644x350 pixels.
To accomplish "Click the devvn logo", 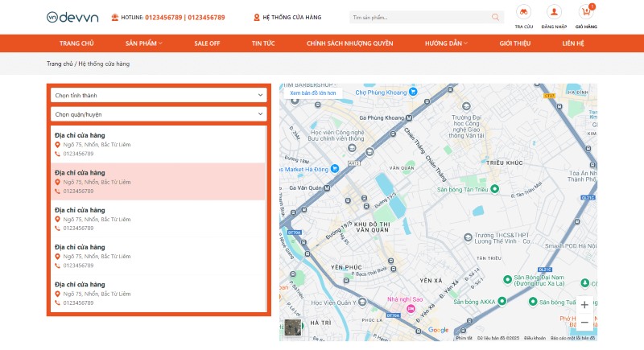I will (72, 17).
